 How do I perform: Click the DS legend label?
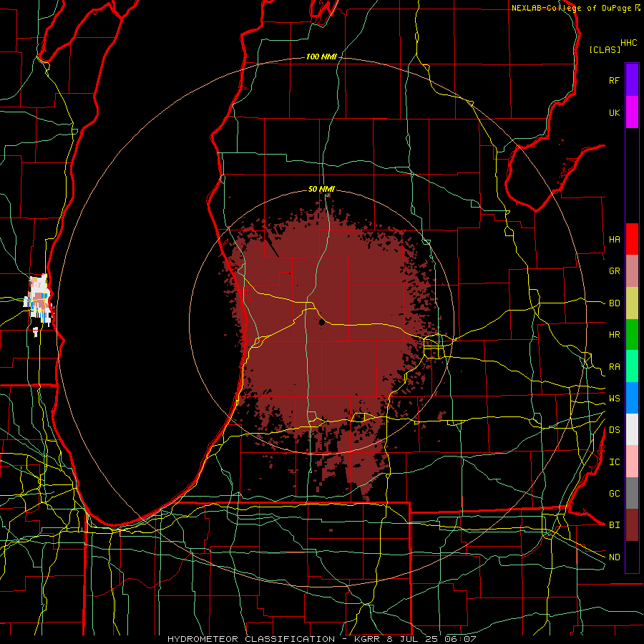click(x=614, y=430)
